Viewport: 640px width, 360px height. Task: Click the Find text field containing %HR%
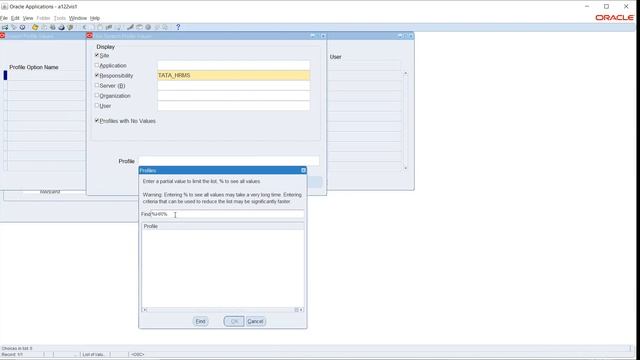(227, 214)
